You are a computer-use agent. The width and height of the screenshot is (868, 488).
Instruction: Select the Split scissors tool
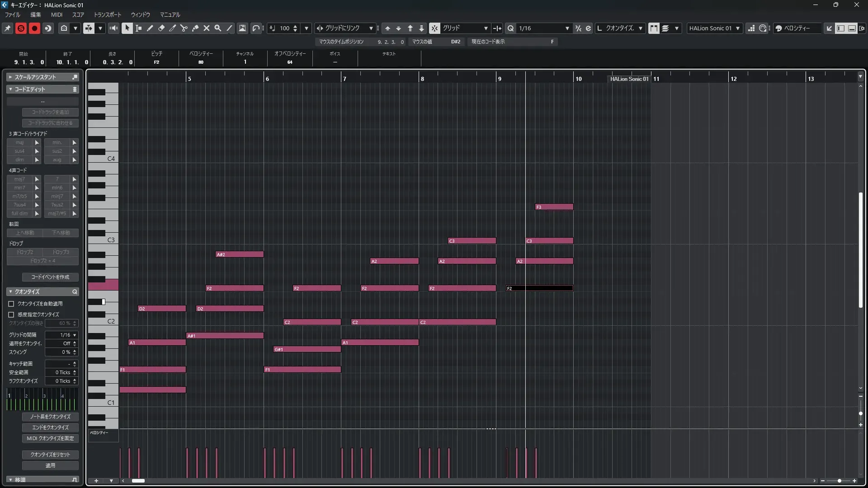(184, 28)
